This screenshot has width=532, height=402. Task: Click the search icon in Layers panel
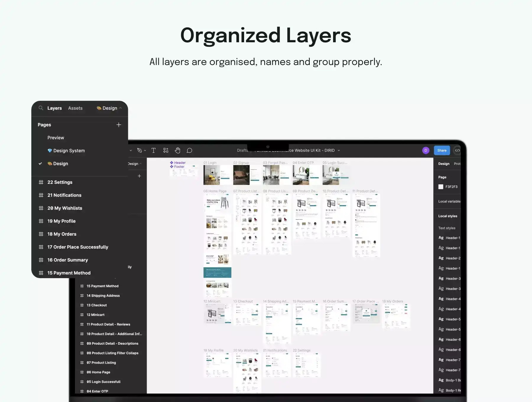[41, 108]
